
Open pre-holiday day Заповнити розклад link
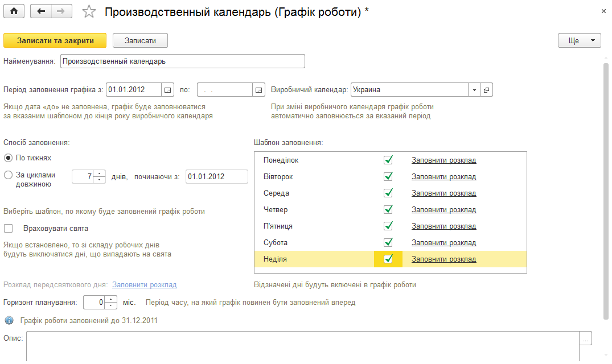pyautogui.click(x=145, y=285)
